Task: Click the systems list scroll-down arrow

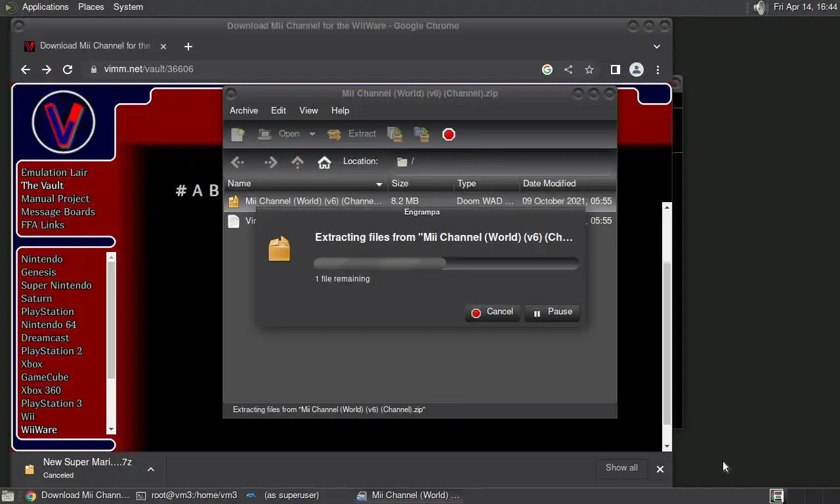Action: [x=111, y=429]
